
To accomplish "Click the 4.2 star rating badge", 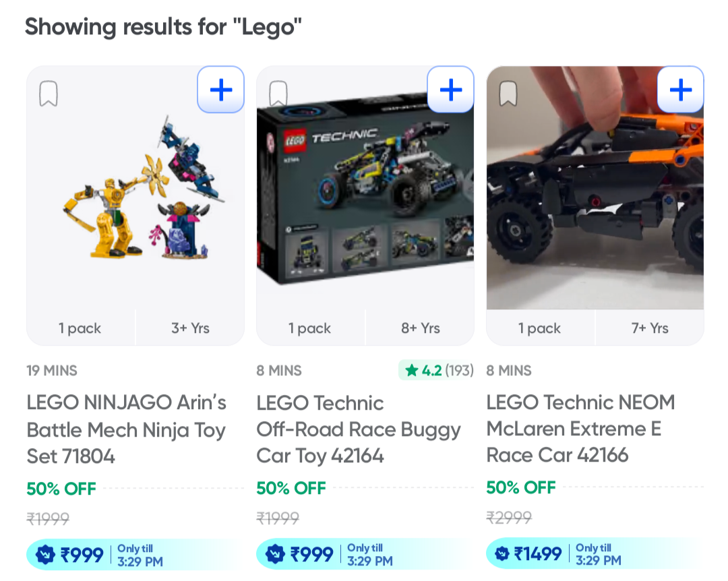I will [x=437, y=370].
